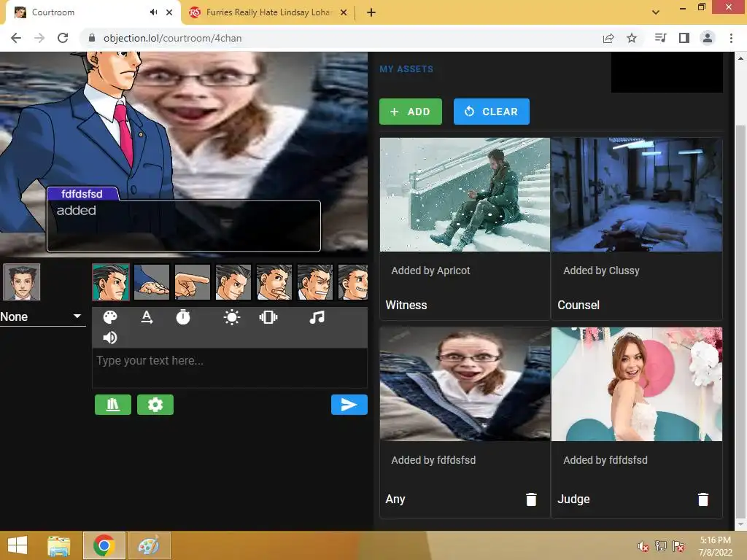The width and height of the screenshot is (747, 560).
Task: Open the green court record book button
Action: pyautogui.click(x=113, y=405)
